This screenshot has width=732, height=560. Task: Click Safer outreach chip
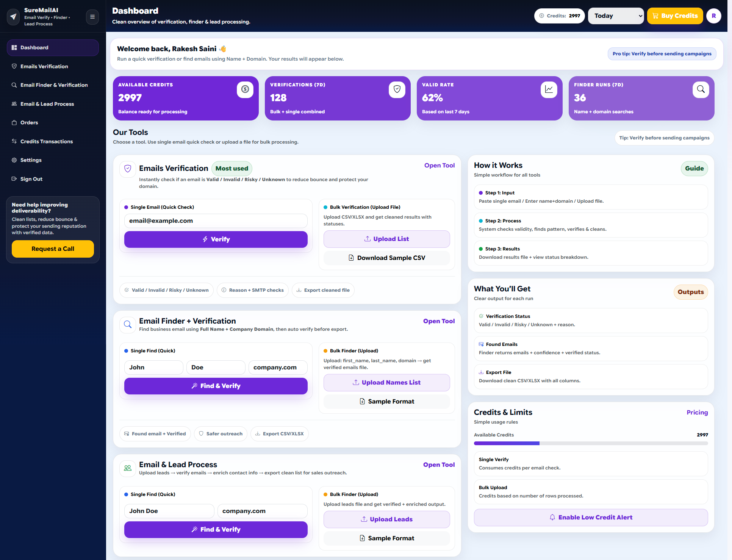click(221, 434)
